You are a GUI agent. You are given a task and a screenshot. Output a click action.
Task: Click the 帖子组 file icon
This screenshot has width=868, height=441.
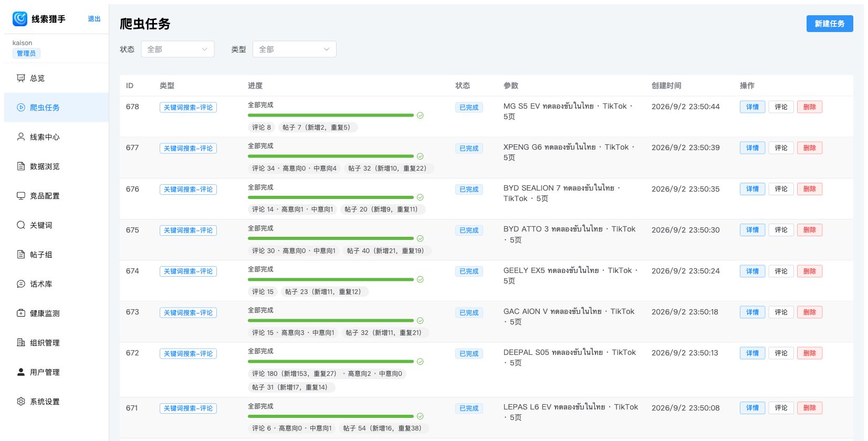(x=21, y=255)
